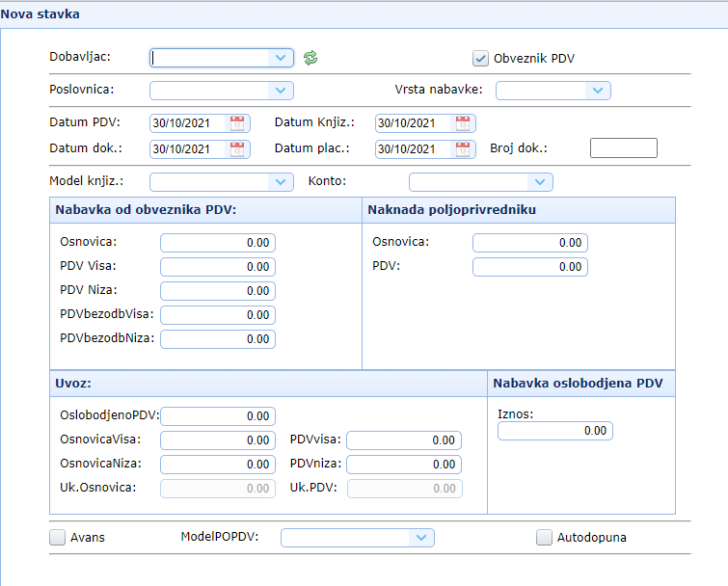Focus the PDVbezodbNiza amount field

218,339
